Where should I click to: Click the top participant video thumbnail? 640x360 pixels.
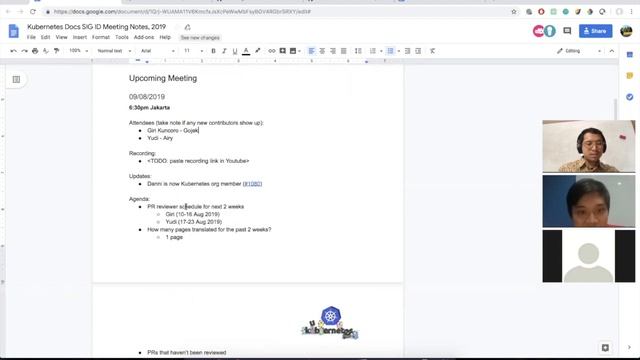(589, 146)
